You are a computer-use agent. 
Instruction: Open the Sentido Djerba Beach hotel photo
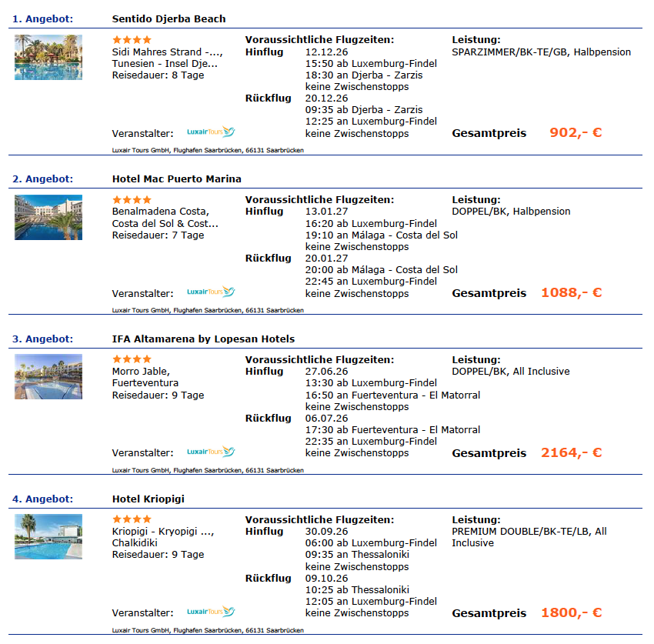(48, 57)
